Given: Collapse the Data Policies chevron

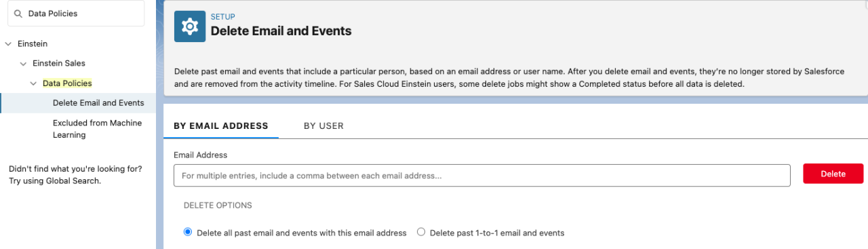Looking at the screenshot, I should [33, 83].
